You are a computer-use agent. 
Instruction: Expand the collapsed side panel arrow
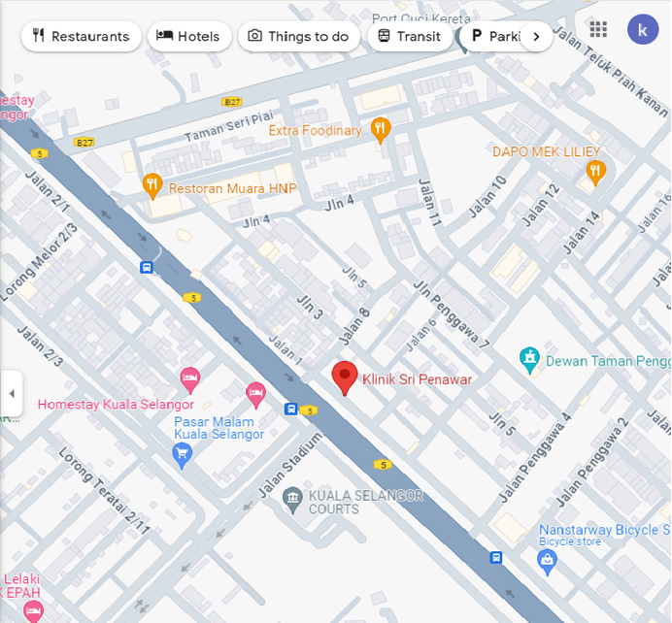point(12,393)
